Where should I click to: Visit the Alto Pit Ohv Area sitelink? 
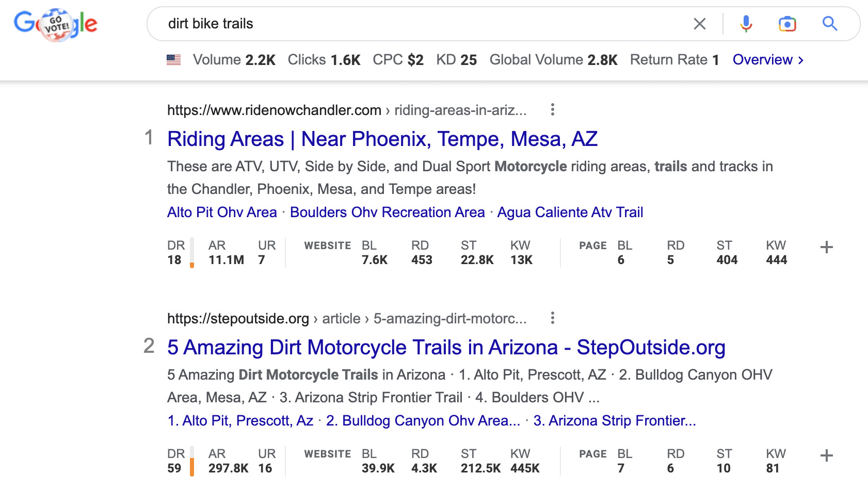click(221, 212)
